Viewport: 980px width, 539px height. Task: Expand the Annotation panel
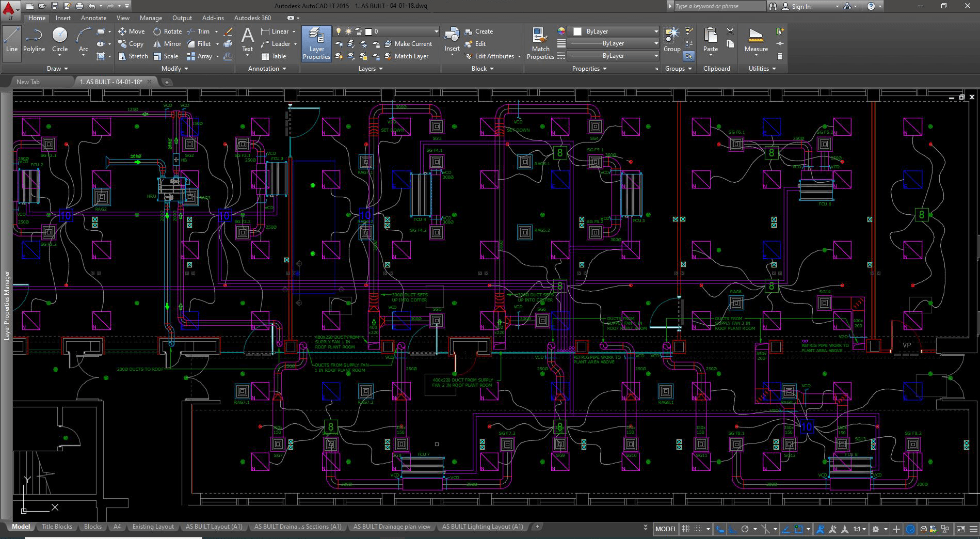point(267,69)
